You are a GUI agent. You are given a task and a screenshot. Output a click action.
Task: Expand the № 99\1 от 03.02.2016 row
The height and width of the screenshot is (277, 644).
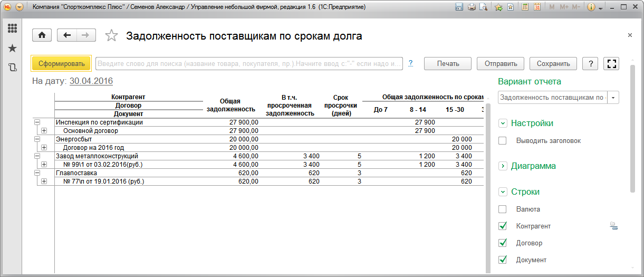click(44, 165)
